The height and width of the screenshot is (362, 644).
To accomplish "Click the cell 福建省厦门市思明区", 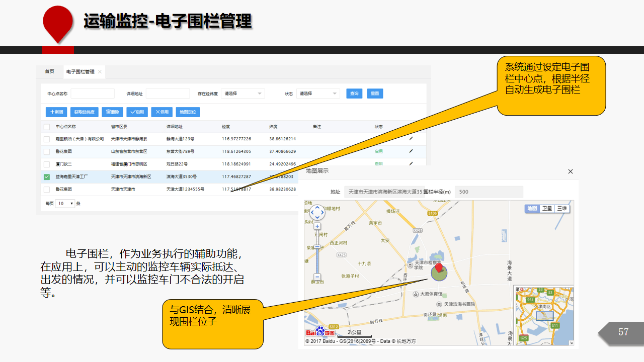I will click(x=129, y=164).
